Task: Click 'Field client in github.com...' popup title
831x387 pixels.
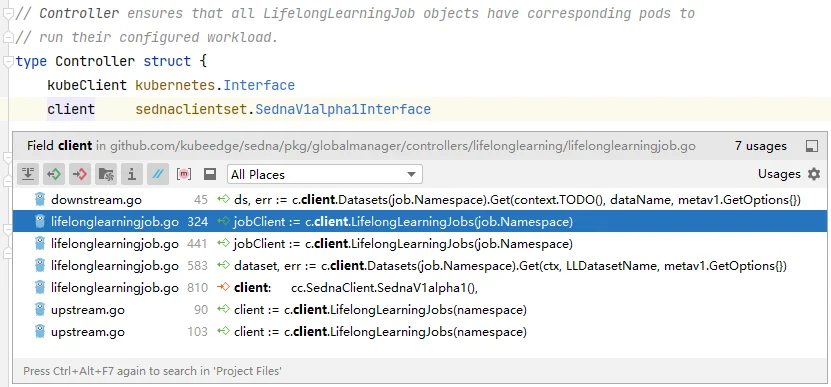Action: [x=361, y=146]
